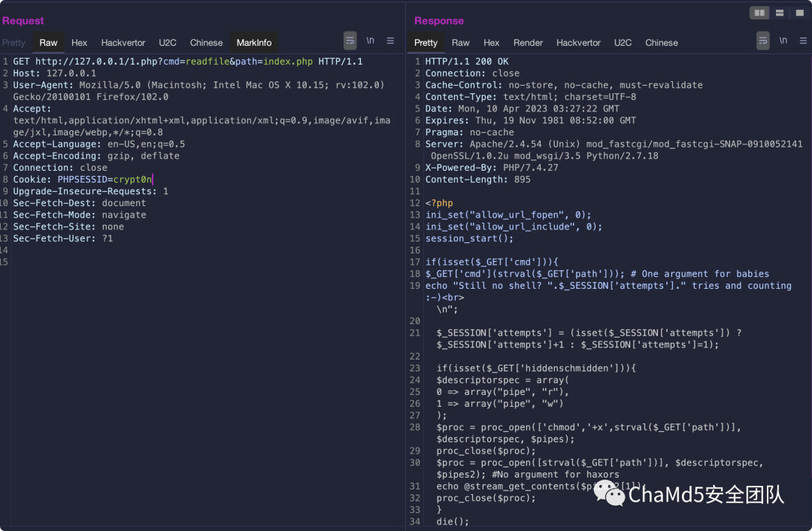
Task: Switch to combined tabbed layout view
Action: 799,13
